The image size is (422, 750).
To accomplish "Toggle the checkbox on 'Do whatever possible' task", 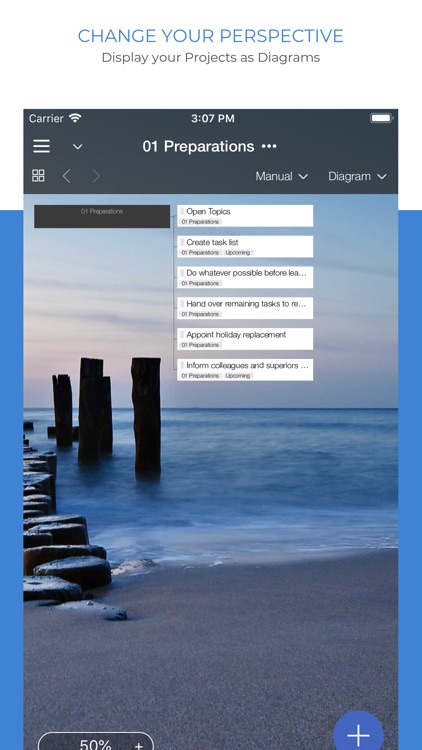I will 182,273.
